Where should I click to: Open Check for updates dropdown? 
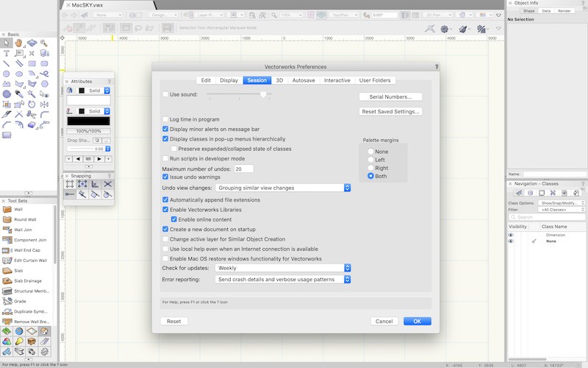click(x=283, y=268)
